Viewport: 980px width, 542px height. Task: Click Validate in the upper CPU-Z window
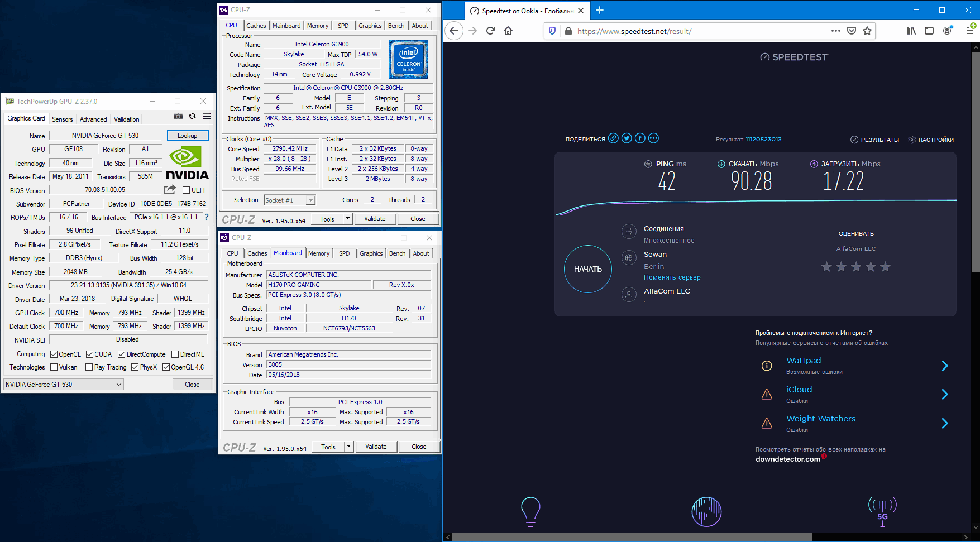coord(375,219)
